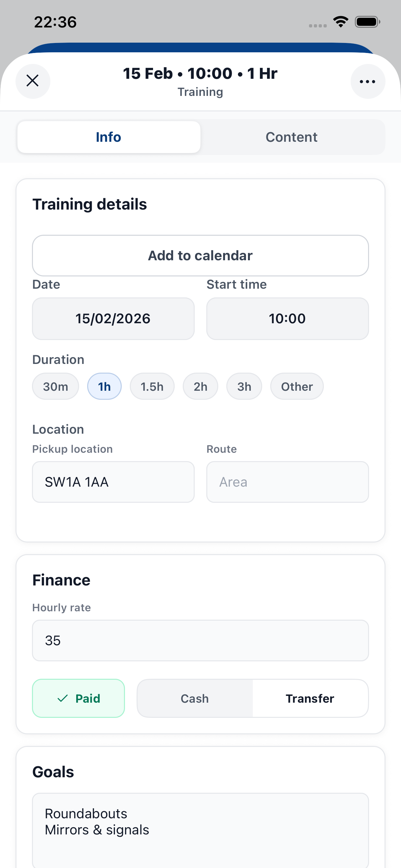Image resolution: width=401 pixels, height=868 pixels.
Task: Choose 30m duration chip
Action: pos(56,387)
